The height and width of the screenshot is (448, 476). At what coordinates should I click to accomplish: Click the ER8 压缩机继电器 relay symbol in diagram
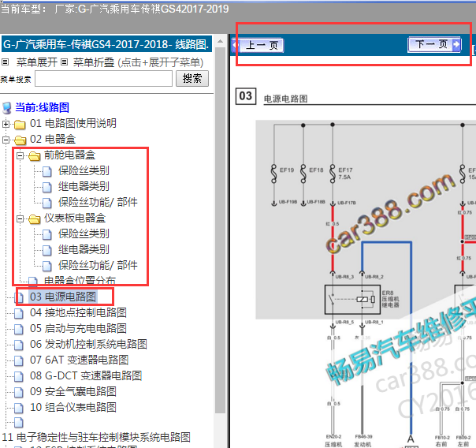(x=352, y=300)
